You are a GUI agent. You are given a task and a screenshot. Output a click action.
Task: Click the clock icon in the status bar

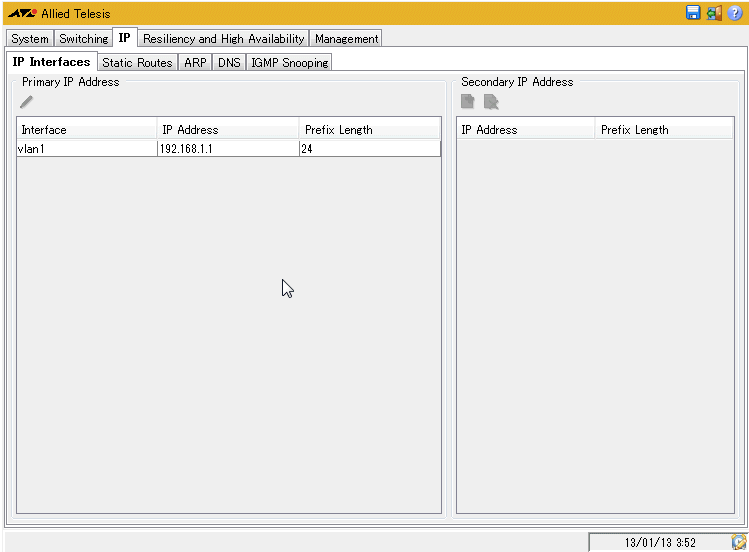click(x=738, y=542)
